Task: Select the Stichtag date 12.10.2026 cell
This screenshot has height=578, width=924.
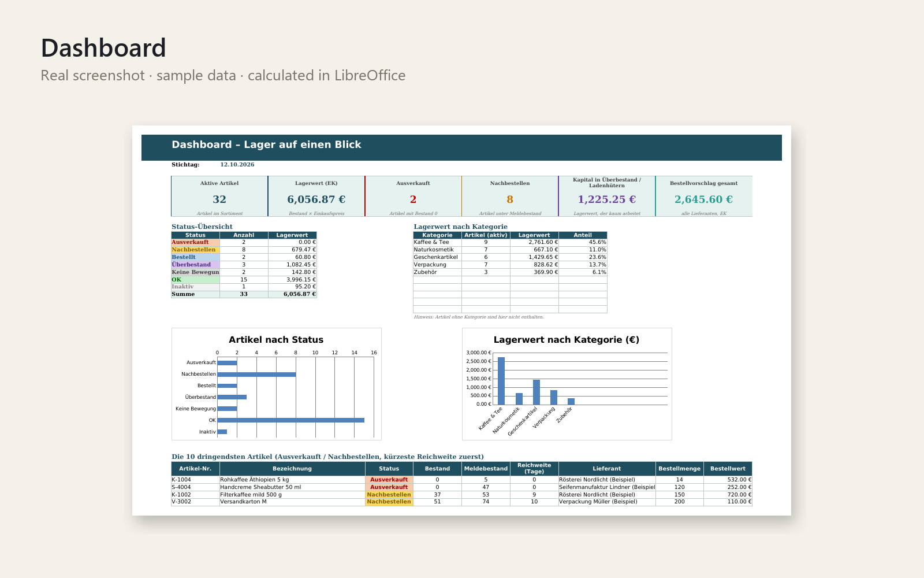Action: pos(237,165)
